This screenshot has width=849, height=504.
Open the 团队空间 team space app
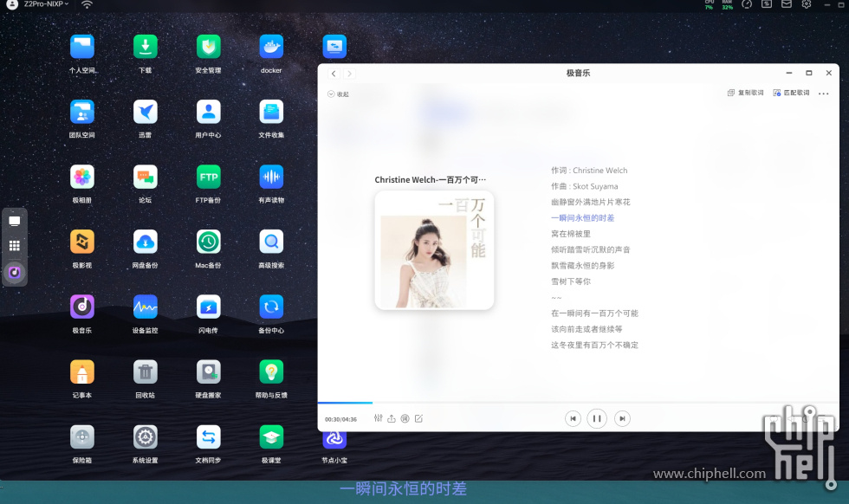[x=82, y=112]
